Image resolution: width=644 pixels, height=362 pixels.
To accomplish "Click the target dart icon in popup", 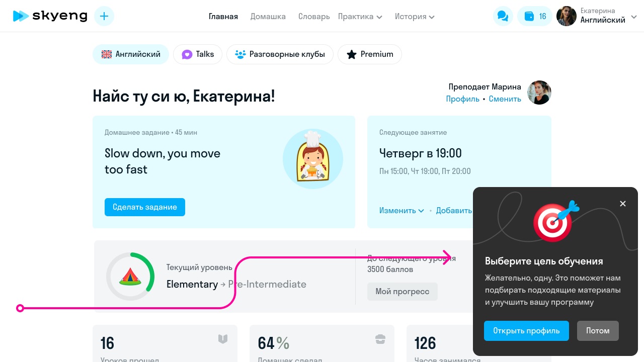I will pyautogui.click(x=555, y=221).
